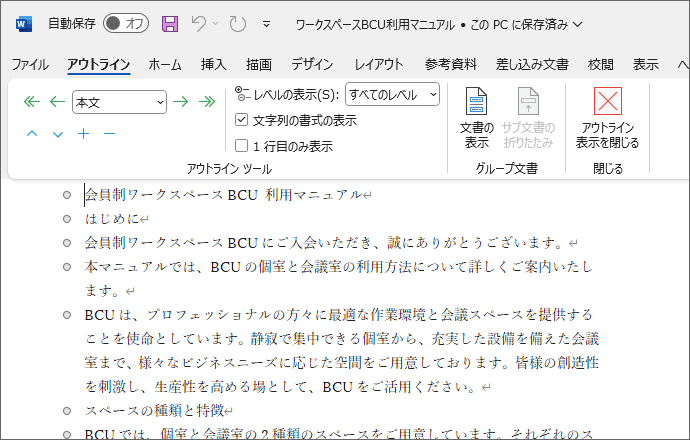
Task: Click text 誠にありがとうございます line
Action: pos(474,243)
